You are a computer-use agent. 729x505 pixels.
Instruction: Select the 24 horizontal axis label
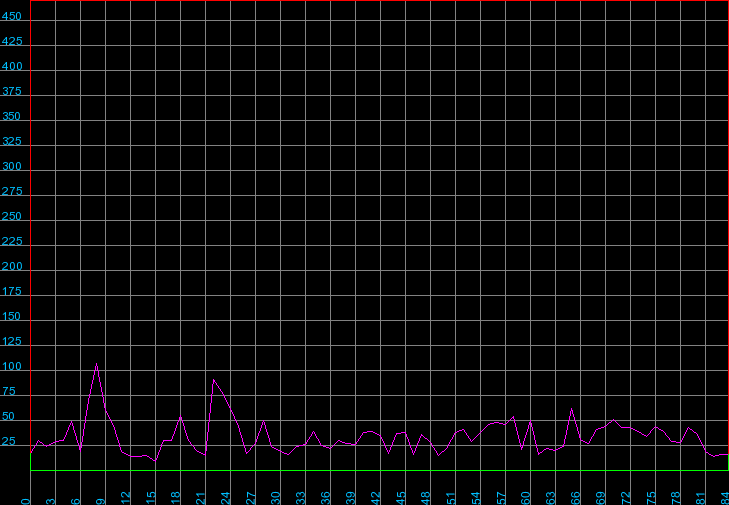click(226, 498)
